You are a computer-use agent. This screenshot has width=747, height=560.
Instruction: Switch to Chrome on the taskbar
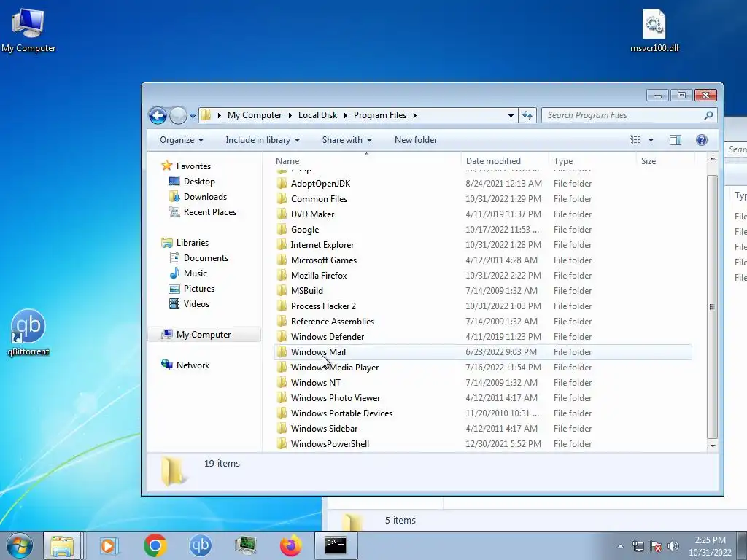point(155,545)
